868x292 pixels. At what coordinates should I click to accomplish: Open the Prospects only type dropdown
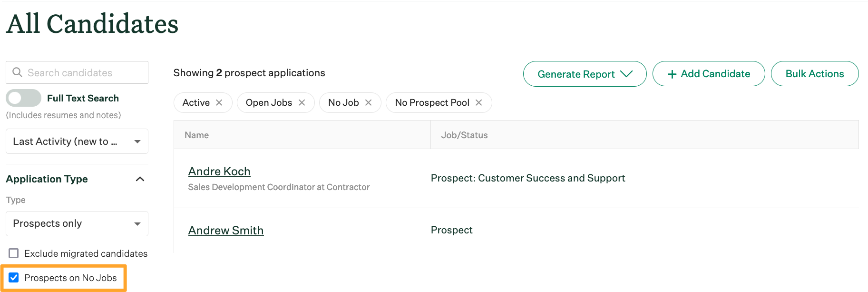77,223
